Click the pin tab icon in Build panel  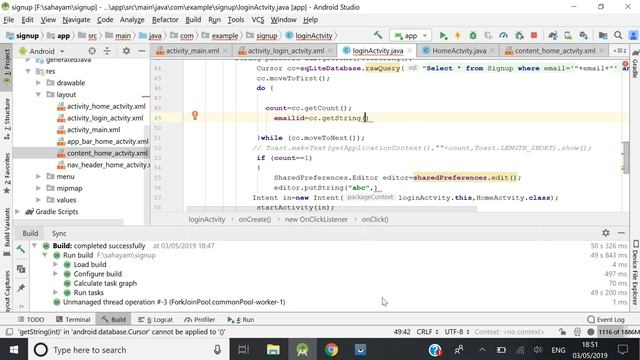[x=21, y=288]
